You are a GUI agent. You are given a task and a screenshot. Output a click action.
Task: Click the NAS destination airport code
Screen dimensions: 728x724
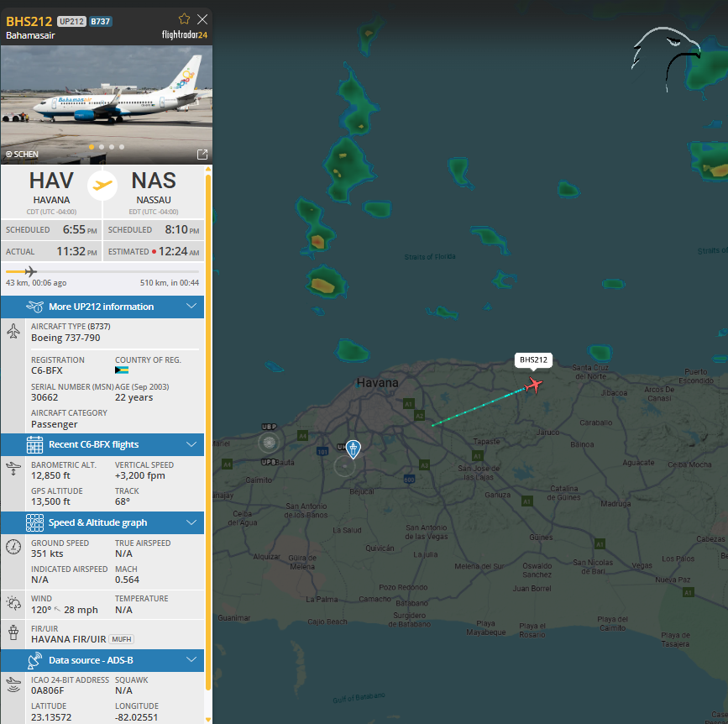154,181
